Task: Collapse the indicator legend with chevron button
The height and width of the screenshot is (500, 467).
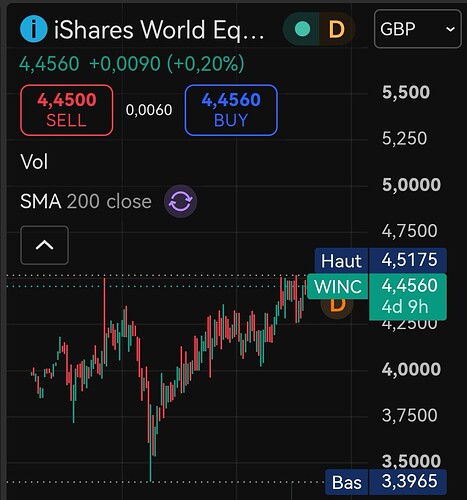Action: (x=45, y=245)
